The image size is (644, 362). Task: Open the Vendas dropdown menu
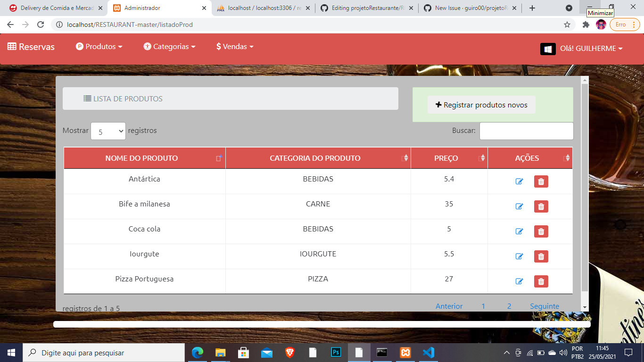(x=235, y=47)
